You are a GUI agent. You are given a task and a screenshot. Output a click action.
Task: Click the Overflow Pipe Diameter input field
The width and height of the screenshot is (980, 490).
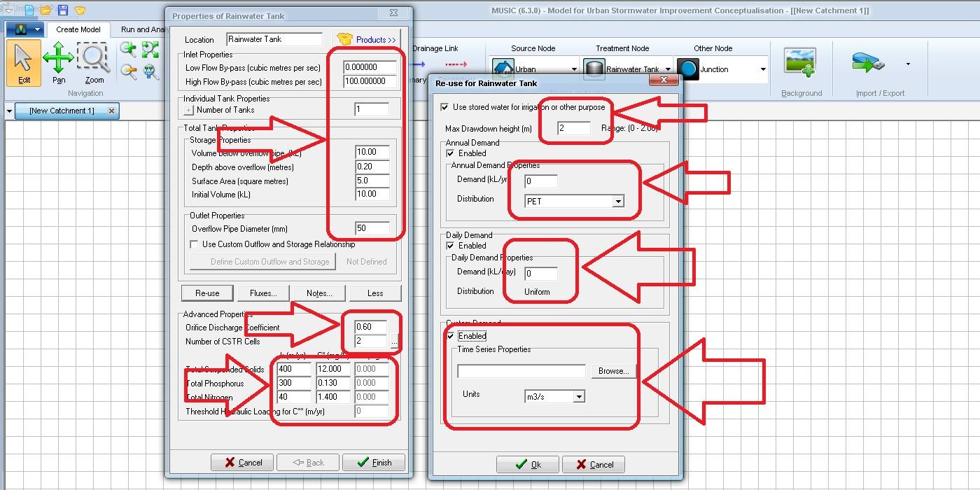[x=372, y=228]
